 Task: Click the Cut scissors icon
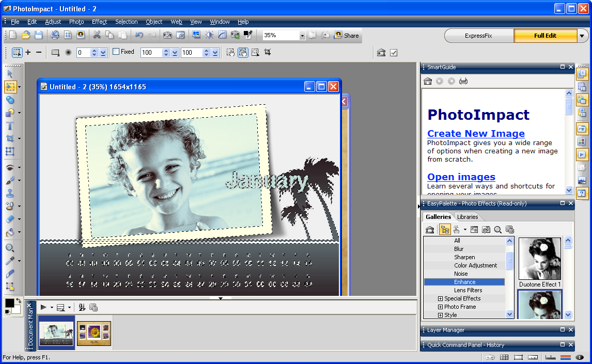[x=97, y=35]
